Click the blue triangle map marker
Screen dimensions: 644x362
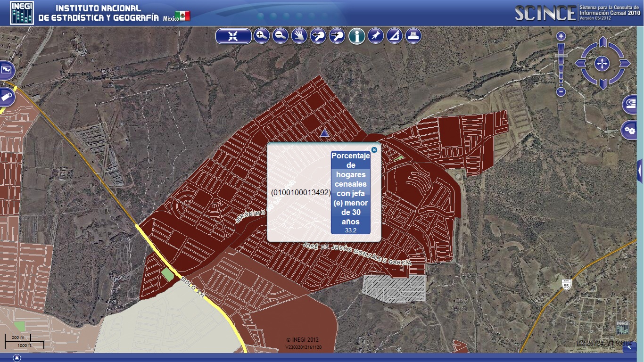pos(324,133)
